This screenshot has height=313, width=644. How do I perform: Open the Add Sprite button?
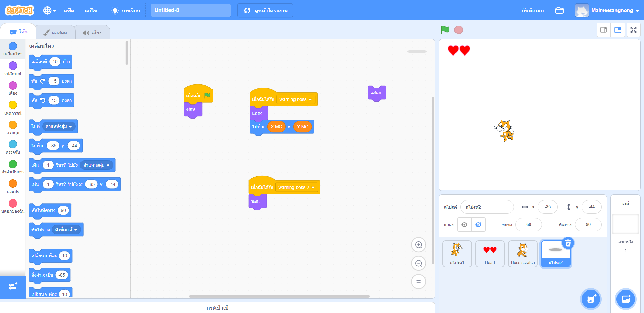tap(590, 299)
